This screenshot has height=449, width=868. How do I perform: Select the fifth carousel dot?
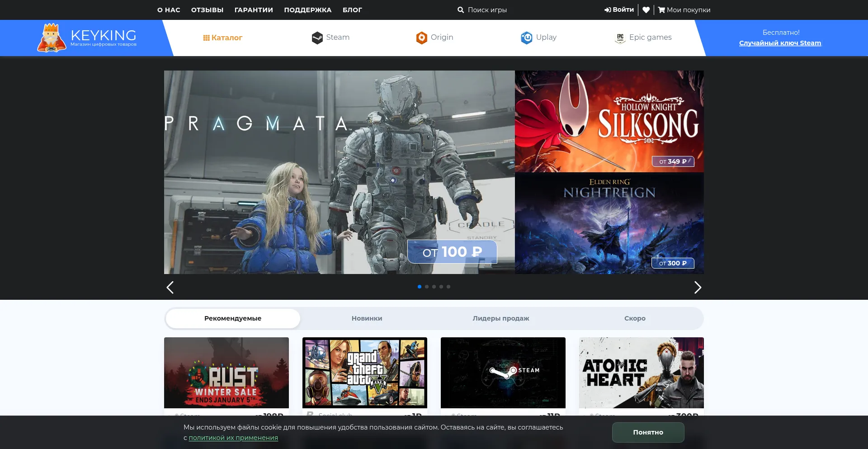(x=448, y=287)
